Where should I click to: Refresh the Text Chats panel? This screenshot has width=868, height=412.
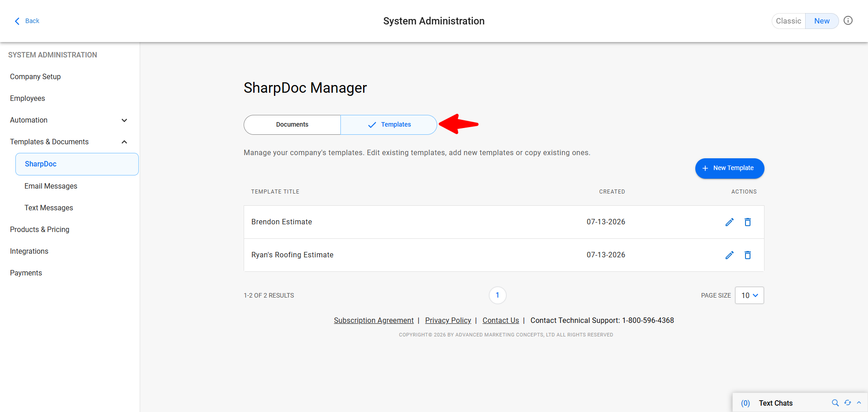(x=848, y=403)
